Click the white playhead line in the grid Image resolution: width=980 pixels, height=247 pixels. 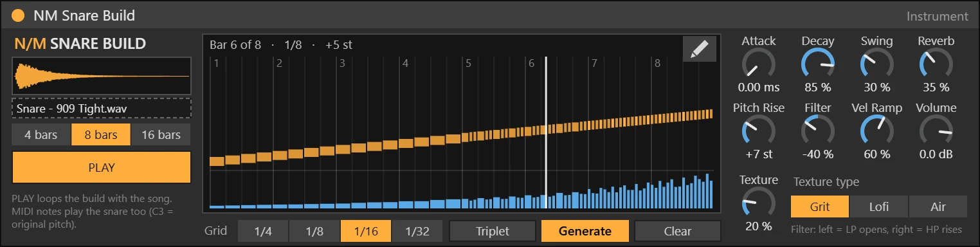546,133
